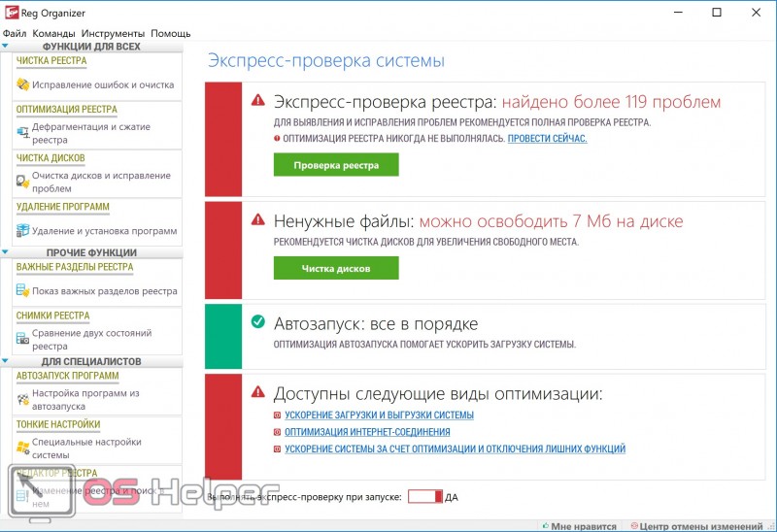Click the Reg Organizer app logo icon
777x532 pixels.
[12, 13]
